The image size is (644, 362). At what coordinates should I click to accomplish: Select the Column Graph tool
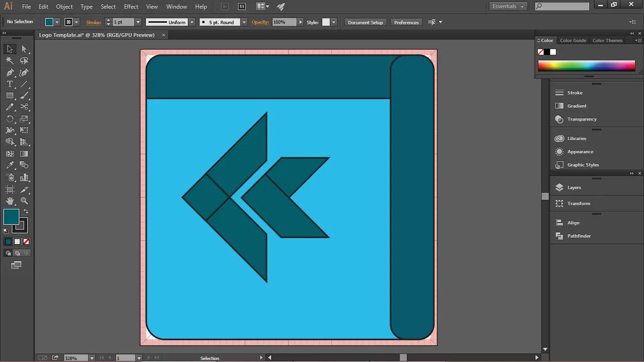pos(24,177)
